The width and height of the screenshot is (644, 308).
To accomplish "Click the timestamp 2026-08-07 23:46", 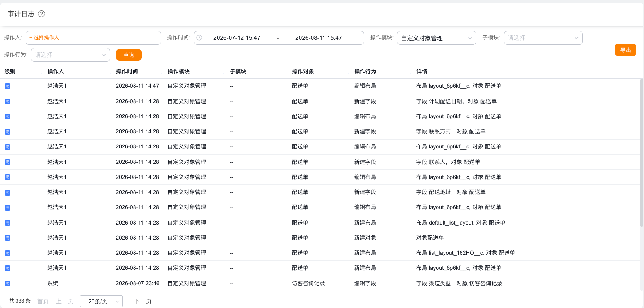I will coord(137,283).
